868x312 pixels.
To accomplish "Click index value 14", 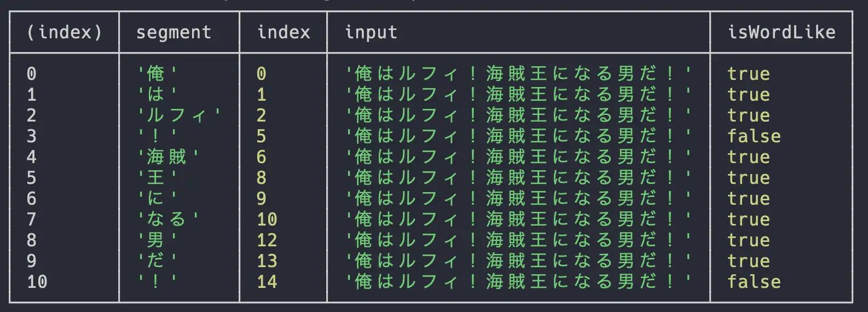I will pos(267,282).
